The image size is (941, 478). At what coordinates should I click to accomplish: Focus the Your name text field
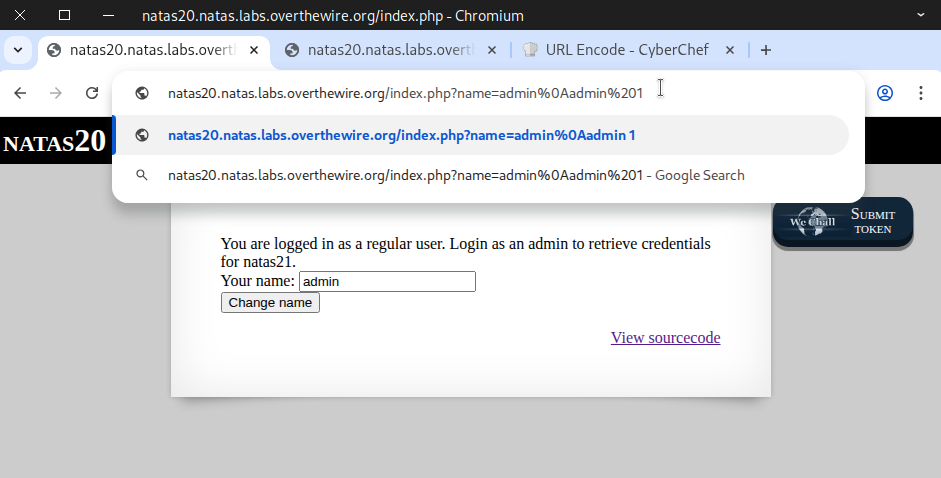click(387, 282)
